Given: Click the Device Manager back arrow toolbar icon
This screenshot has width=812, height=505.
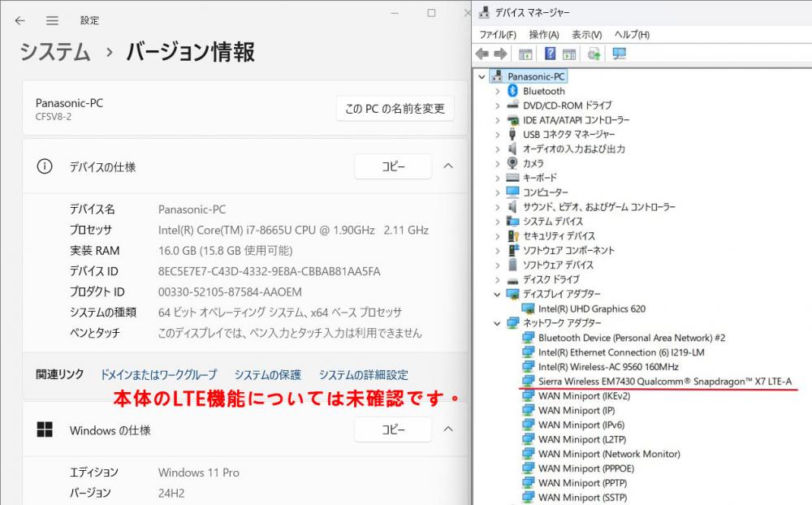Looking at the screenshot, I should 482,54.
